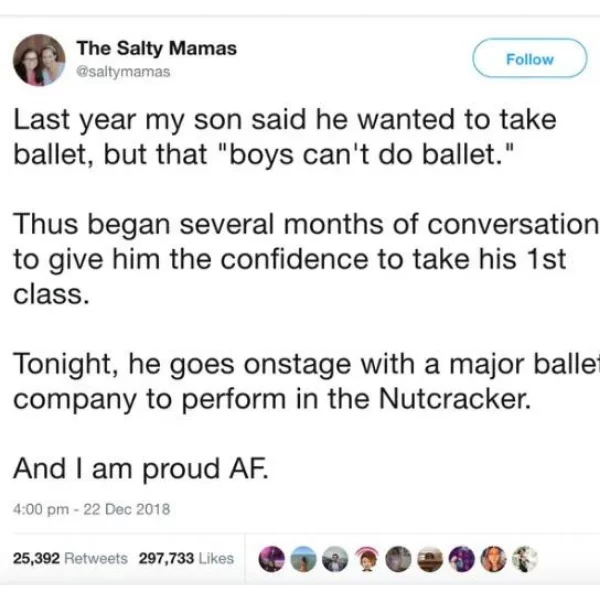Open the 4:00 pm 22 Dec 2018 timestamp
The width and height of the screenshot is (600, 600).
pos(91,509)
